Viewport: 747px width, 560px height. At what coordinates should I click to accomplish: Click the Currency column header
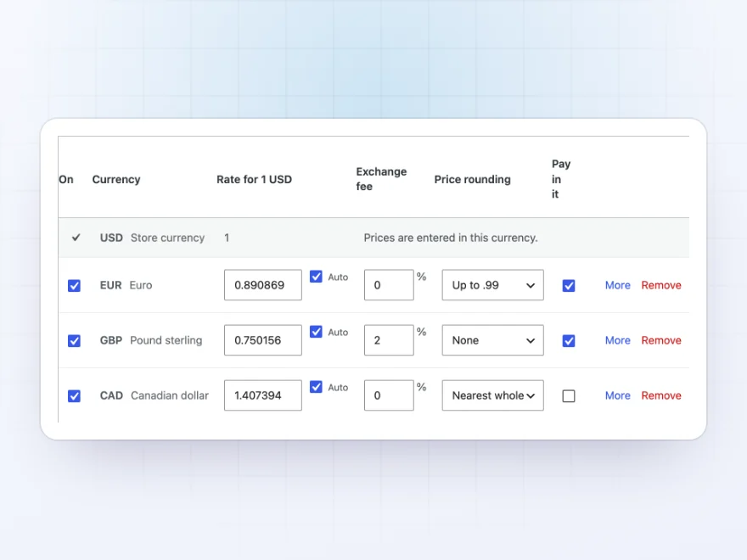pos(116,180)
